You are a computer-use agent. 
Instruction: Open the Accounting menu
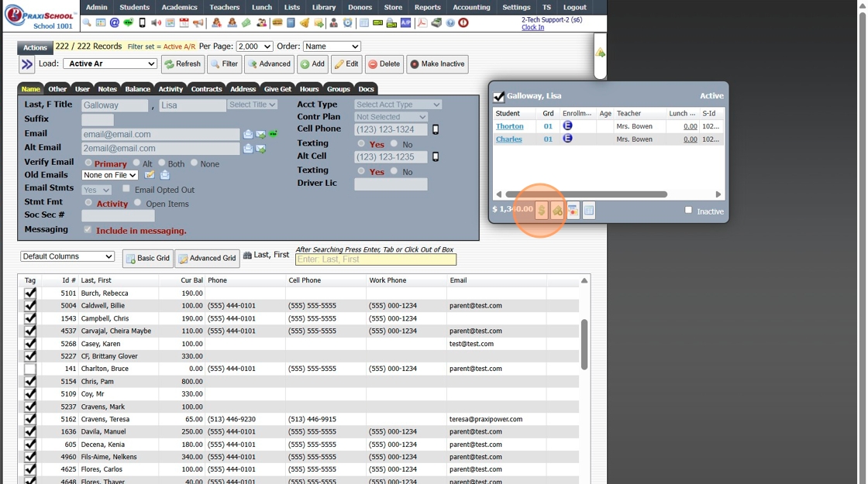(x=471, y=7)
